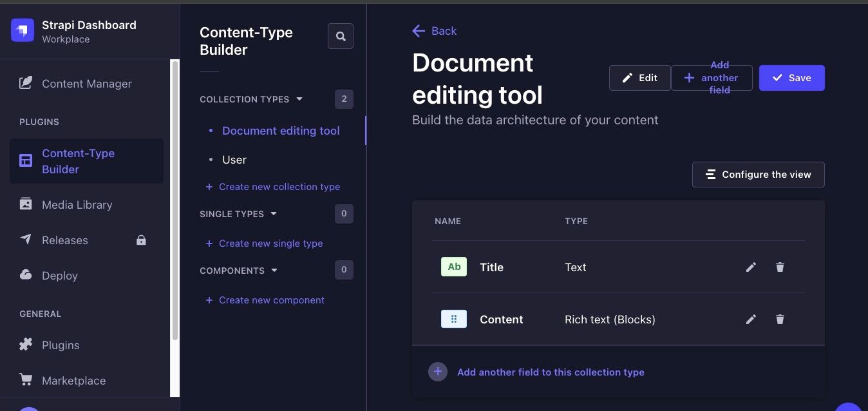Click the Components count badge 0
Image resolution: width=868 pixels, height=411 pixels.
[x=344, y=270]
